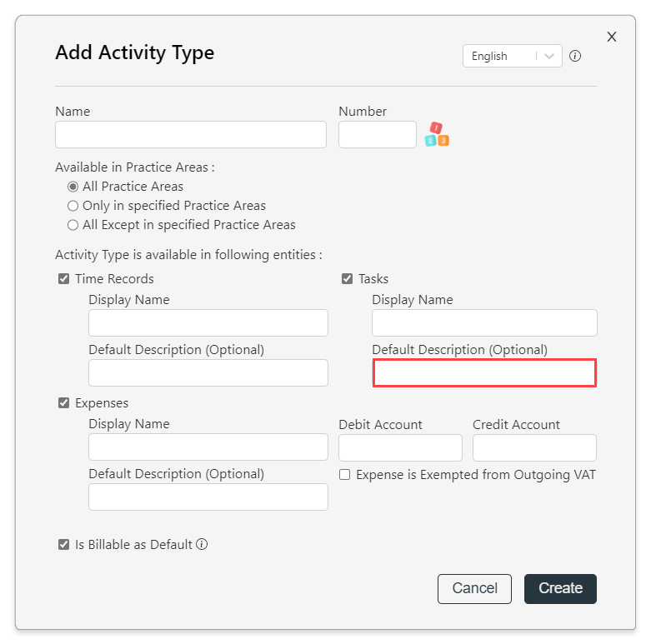Click the Cancel button
The width and height of the screenshot is (651, 644).
474,589
